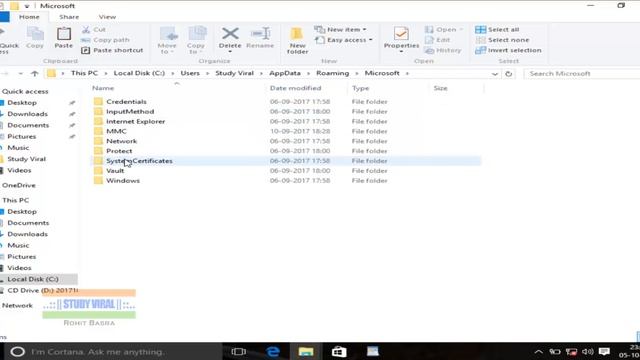Image resolution: width=640 pixels, height=360 pixels.
Task: Click Users in the breadcrumb path
Action: point(190,73)
